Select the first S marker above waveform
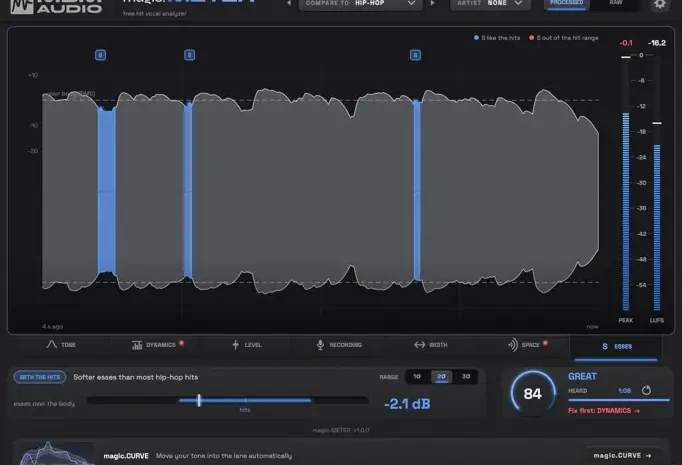The height and width of the screenshot is (465, 682). 100,55
